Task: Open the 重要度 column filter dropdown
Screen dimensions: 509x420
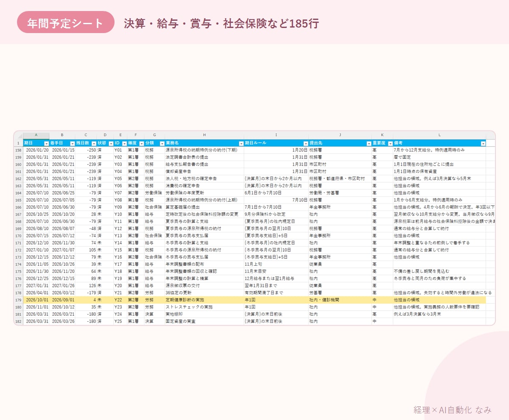Action: tap(390, 144)
